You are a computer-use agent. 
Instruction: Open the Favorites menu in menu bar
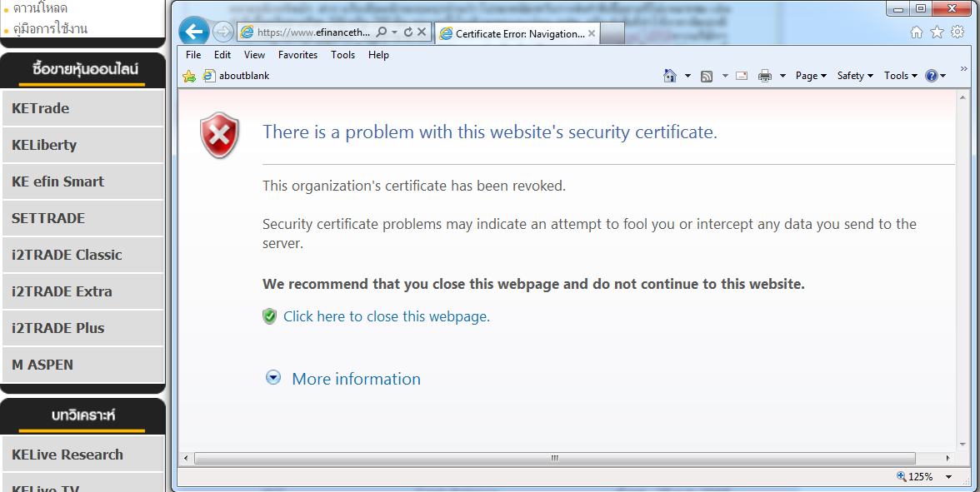297,55
